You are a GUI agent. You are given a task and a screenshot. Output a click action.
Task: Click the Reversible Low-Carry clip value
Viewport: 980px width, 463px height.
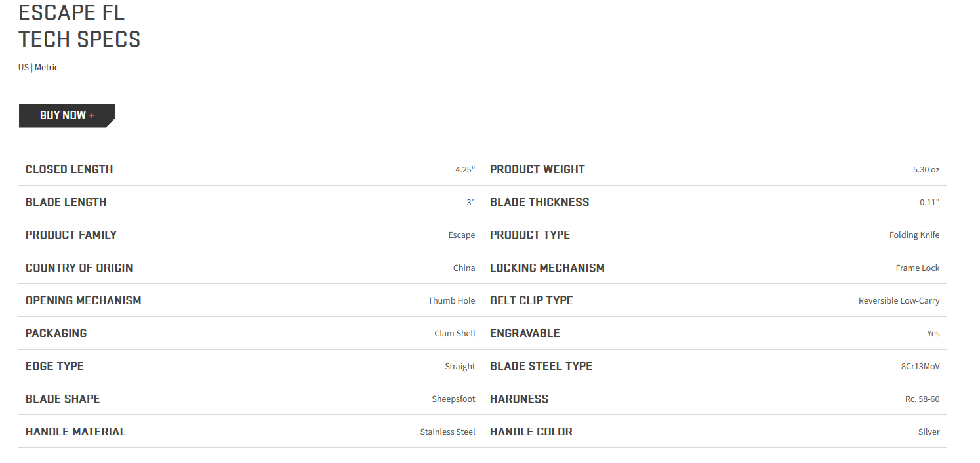(899, 301)
